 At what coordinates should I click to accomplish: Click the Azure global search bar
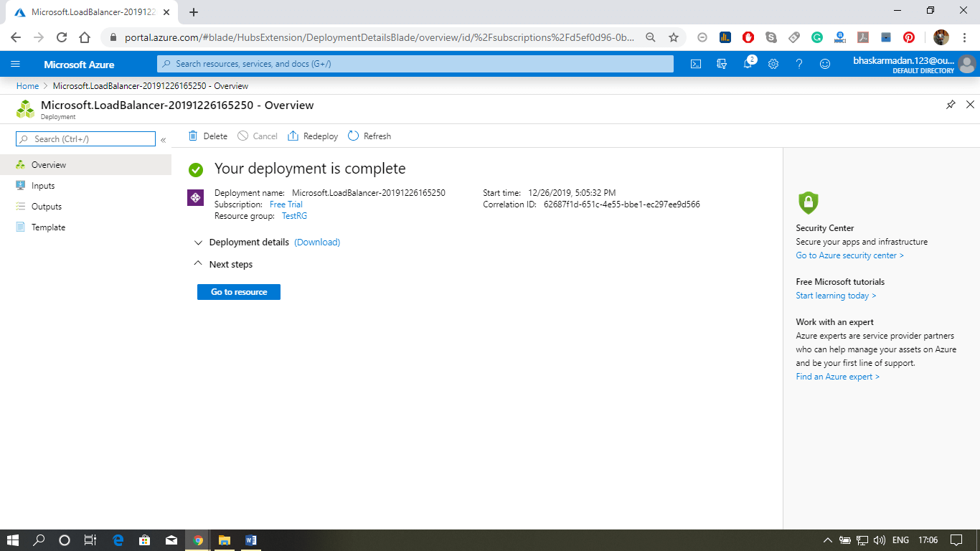pyautogui.click(x=415, y=64)
